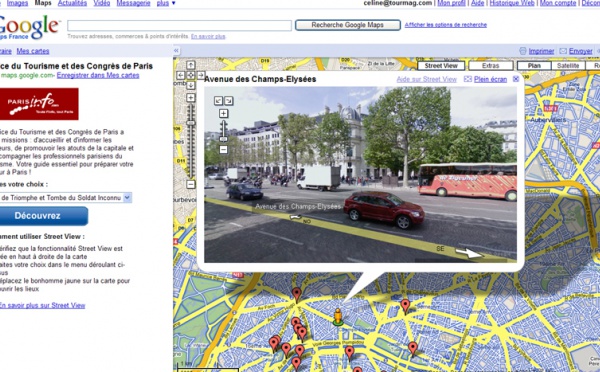Go to Actualités in top bar
Screen dimensions: 600x372
(x=72, y=3)
